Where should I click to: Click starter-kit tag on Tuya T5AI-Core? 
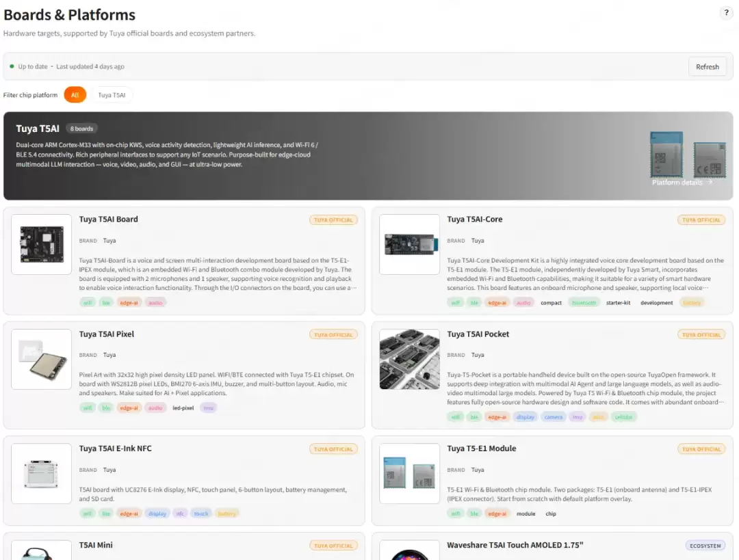[x=618, y=303]
